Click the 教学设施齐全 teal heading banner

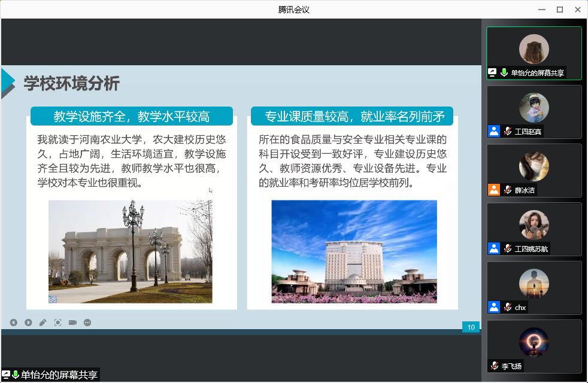(x=132, y=116)
